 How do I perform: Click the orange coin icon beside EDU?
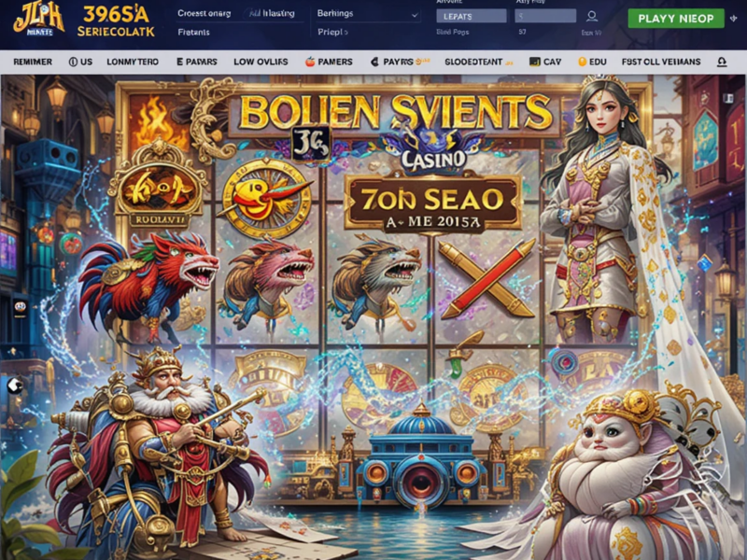click(x=582, y=62)
